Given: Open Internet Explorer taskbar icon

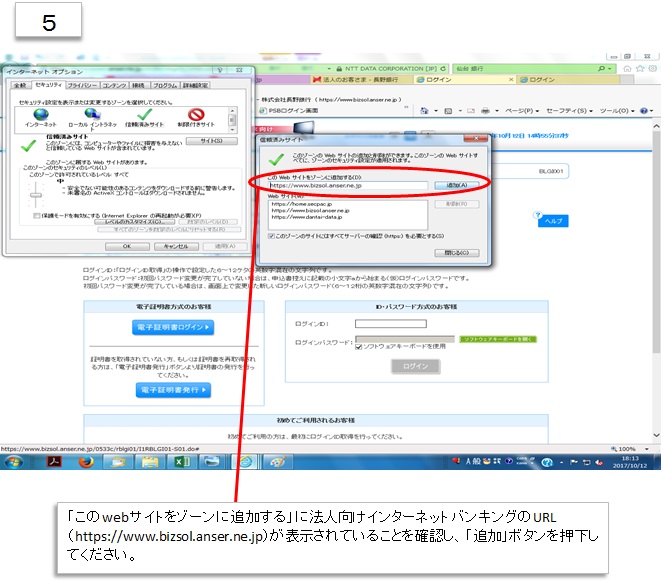Looking at the screenshot, I should (245, 462).
